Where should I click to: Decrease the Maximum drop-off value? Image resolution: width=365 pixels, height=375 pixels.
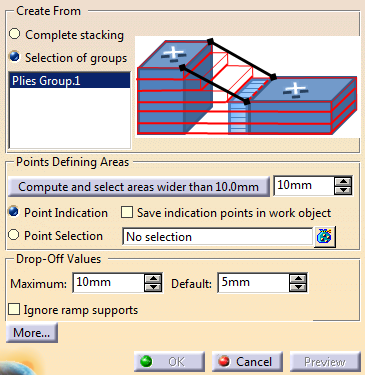pyautogui.click(x=153, y=287)
